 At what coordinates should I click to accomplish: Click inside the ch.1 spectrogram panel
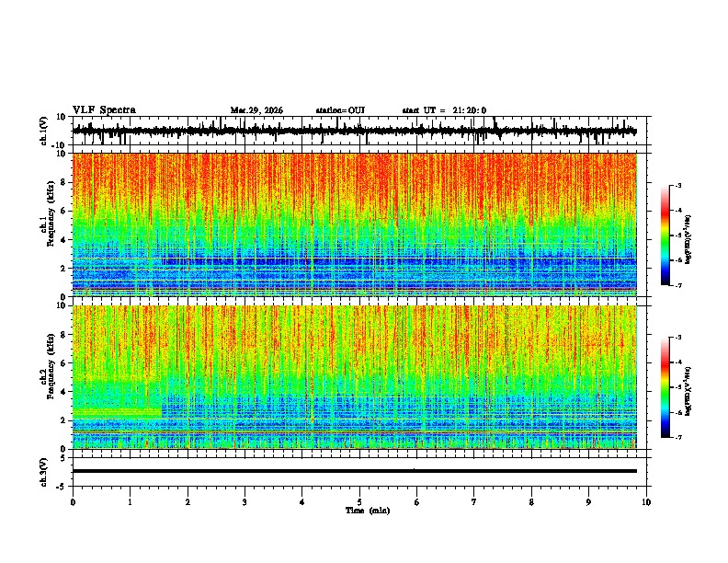(x=355, y=224)
